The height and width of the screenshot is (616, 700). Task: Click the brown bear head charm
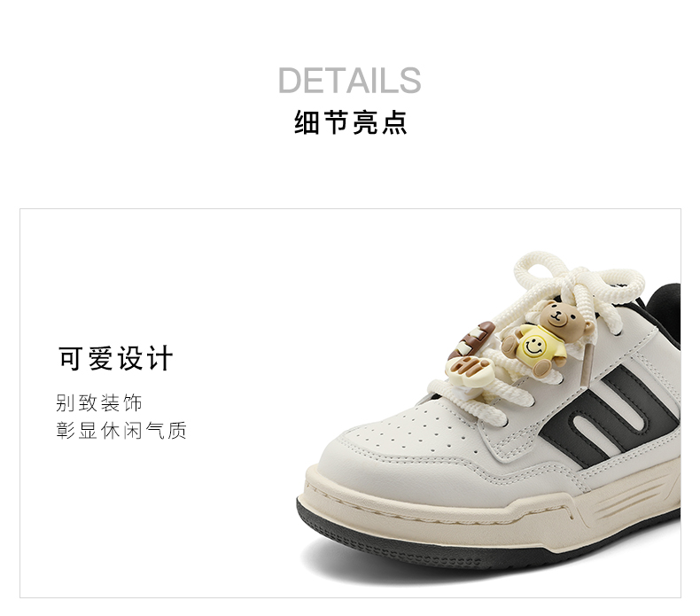pyautogui.click(x=560, y=321)
